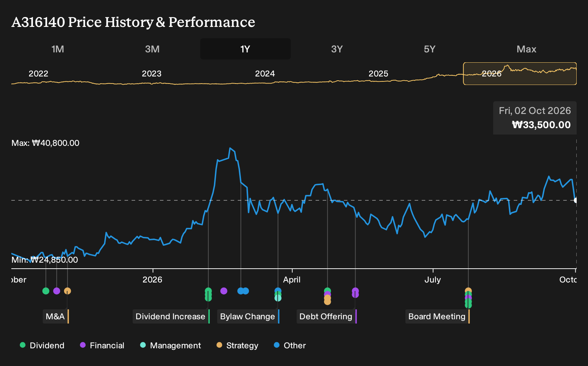The image size is (588, 366).
Task: Click the lone purple marker after Dividend Increase stack
Action: [x=224, y=291]
